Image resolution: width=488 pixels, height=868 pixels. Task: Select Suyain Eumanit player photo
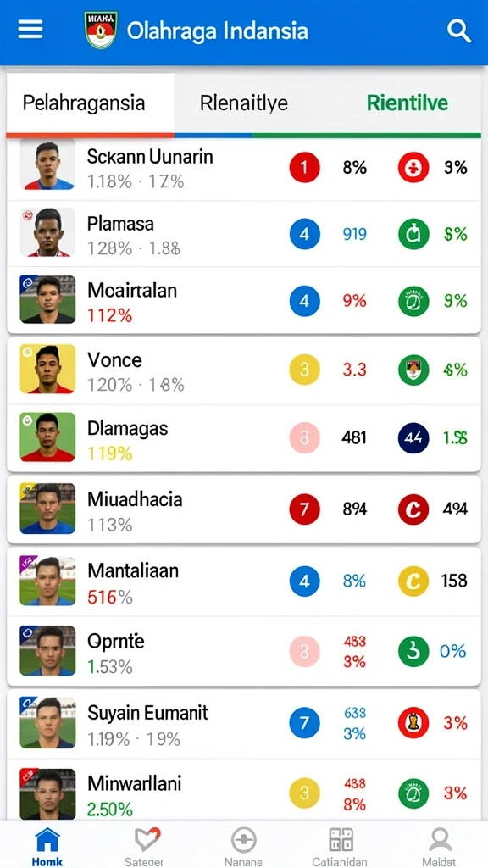[x=47, y=722]
